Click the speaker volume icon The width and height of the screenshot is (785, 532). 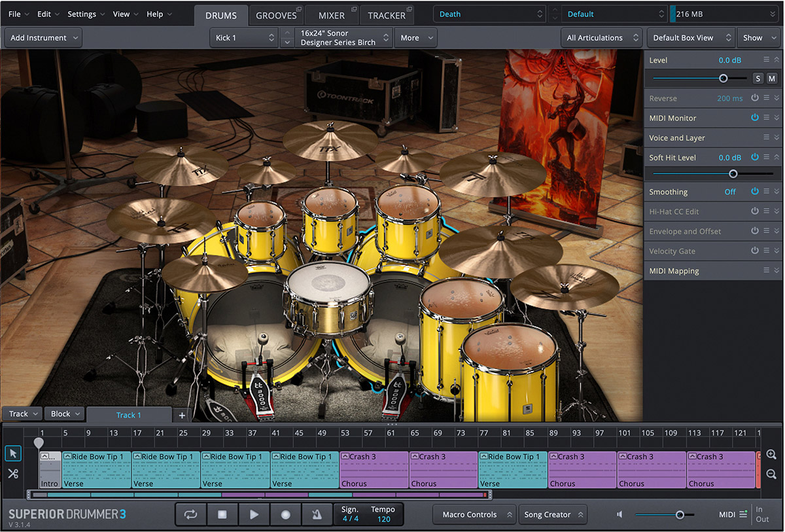619,515
